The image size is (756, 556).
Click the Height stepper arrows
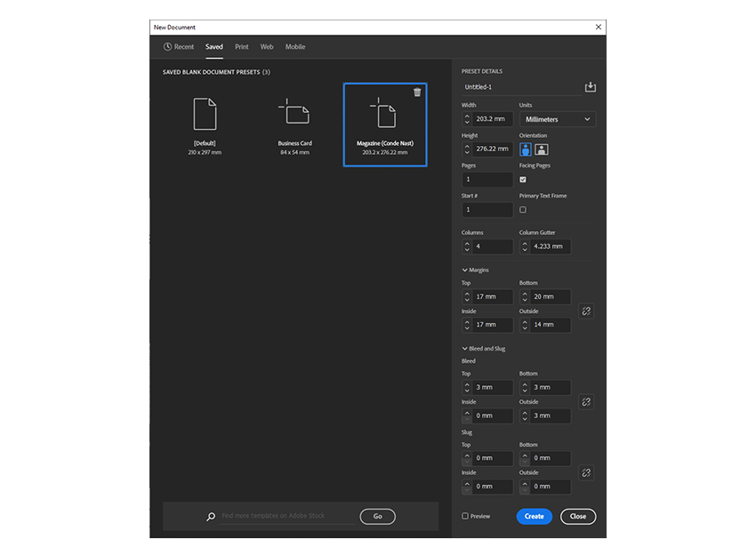pos(467,149)
